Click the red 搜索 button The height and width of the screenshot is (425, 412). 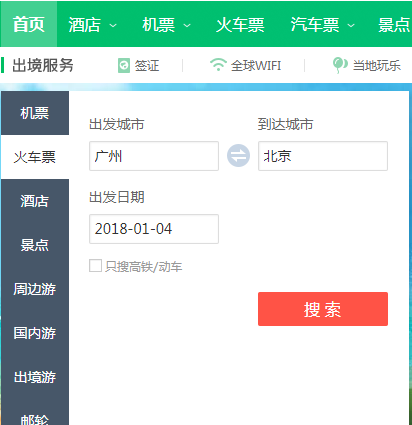click(323, 309)
